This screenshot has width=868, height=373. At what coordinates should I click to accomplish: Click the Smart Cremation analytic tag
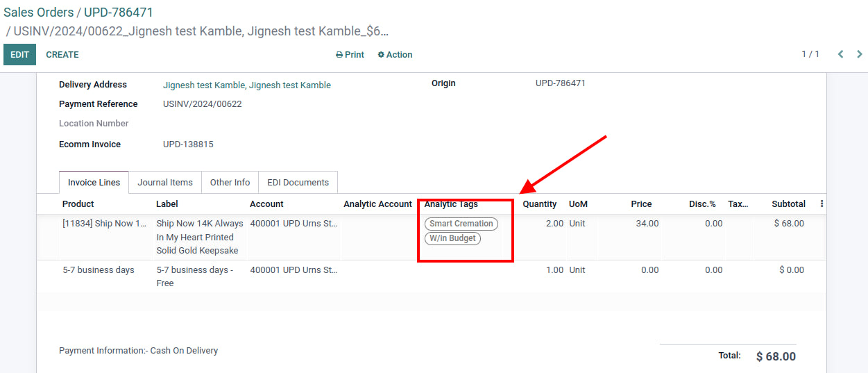461,224
